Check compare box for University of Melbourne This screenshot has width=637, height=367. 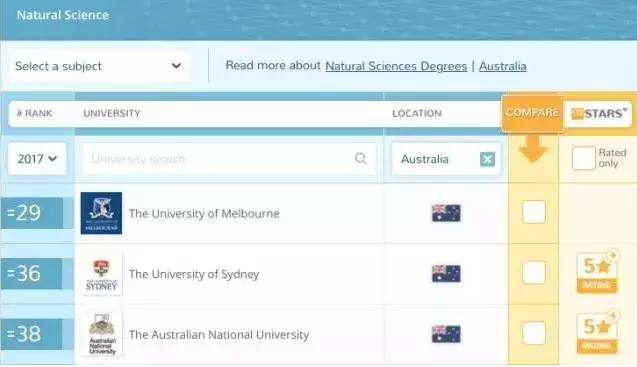[533, 212]
